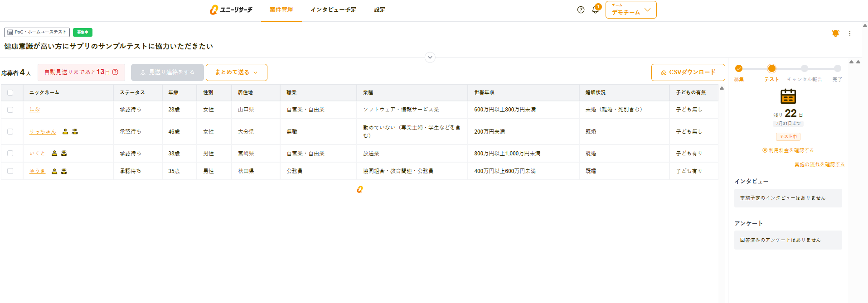Click the group icon beside ゆうき
The height and width of the screenshot is (303, 868).
(x=64, y=171)
